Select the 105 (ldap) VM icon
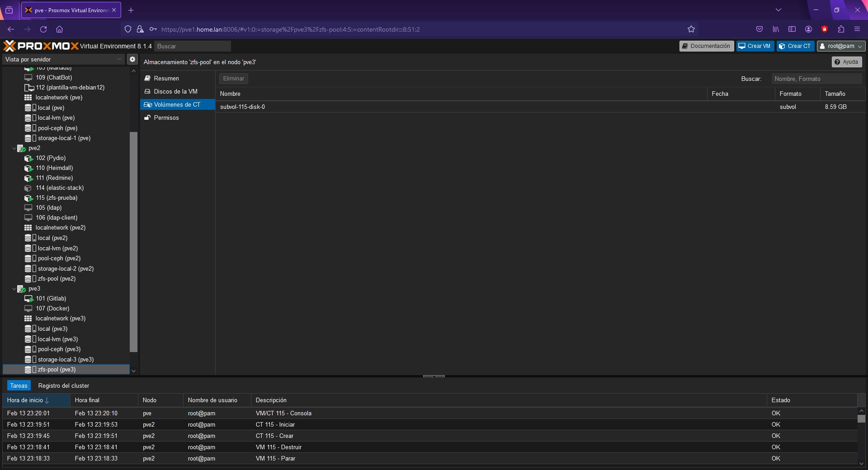The width and height of the screenshot is (868, 470). (28, 208)
